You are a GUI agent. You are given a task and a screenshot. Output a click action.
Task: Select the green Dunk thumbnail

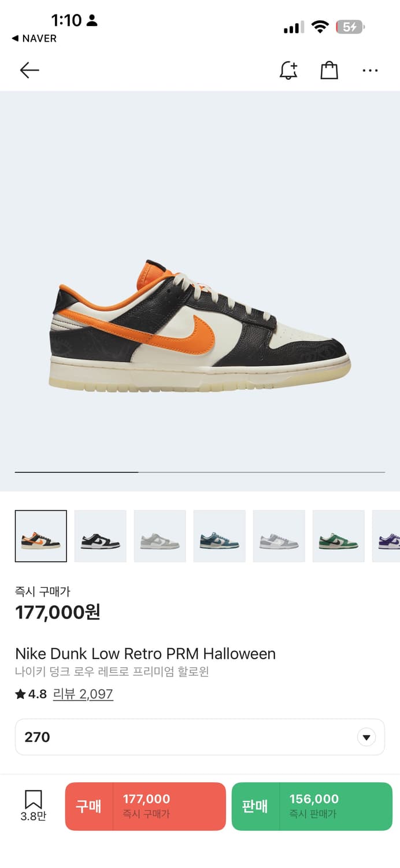pyautogui.click(x=339, y=536)
